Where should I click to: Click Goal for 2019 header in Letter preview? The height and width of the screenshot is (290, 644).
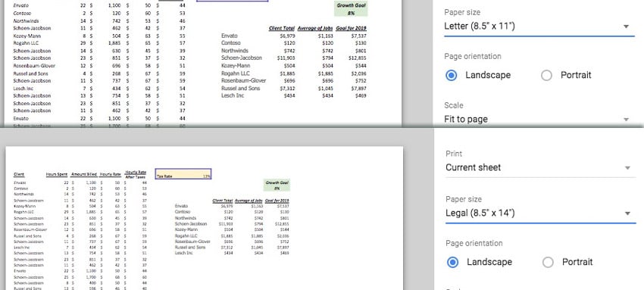pos(351,28)
